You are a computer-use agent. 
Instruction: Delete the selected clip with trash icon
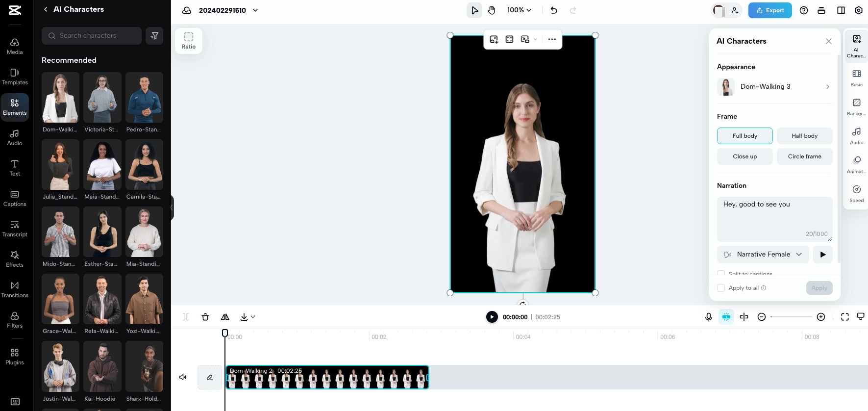[205, 317]
